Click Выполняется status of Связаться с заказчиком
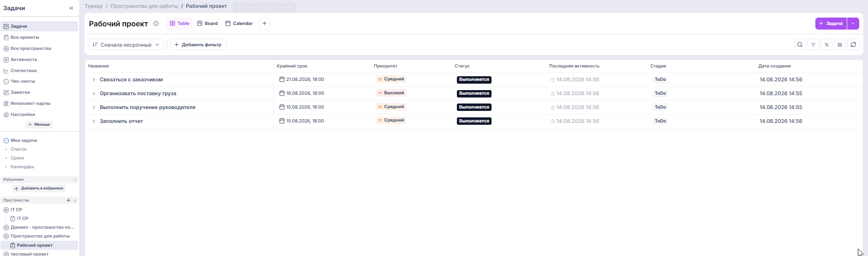 (x=474, y=79)
